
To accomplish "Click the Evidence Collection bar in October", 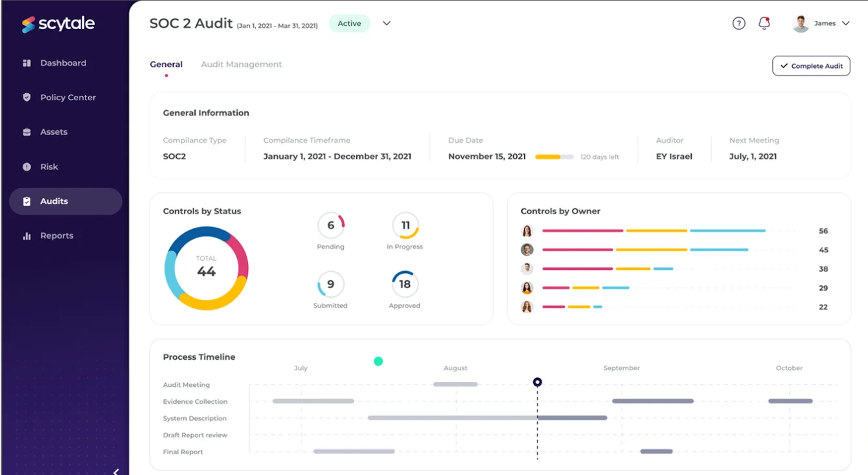I will 790,401.
